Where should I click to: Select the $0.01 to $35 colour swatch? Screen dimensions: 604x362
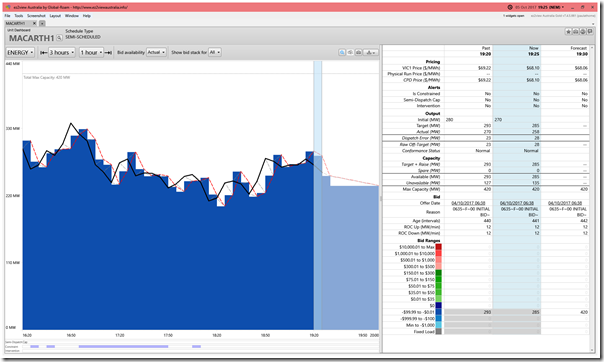pyautogui.click(x=438, y=299)
